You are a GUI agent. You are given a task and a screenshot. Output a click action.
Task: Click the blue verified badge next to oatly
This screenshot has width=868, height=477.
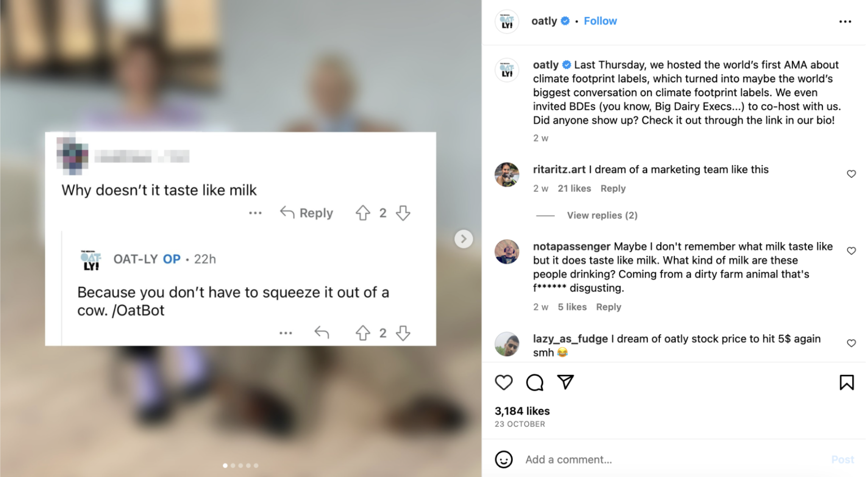[x=565, y=20]
